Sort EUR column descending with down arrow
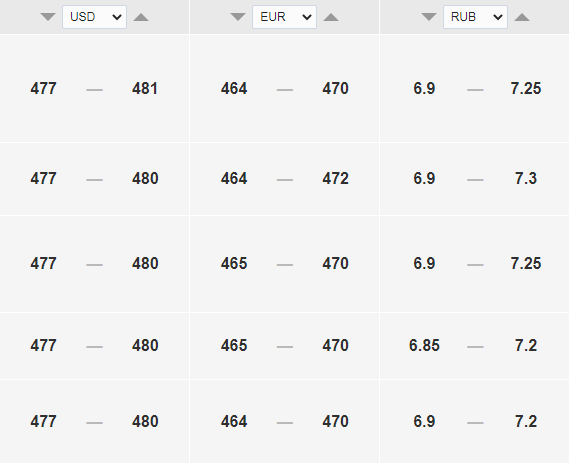569x463 pixels. pyautogui.click(x=238, y=17)
